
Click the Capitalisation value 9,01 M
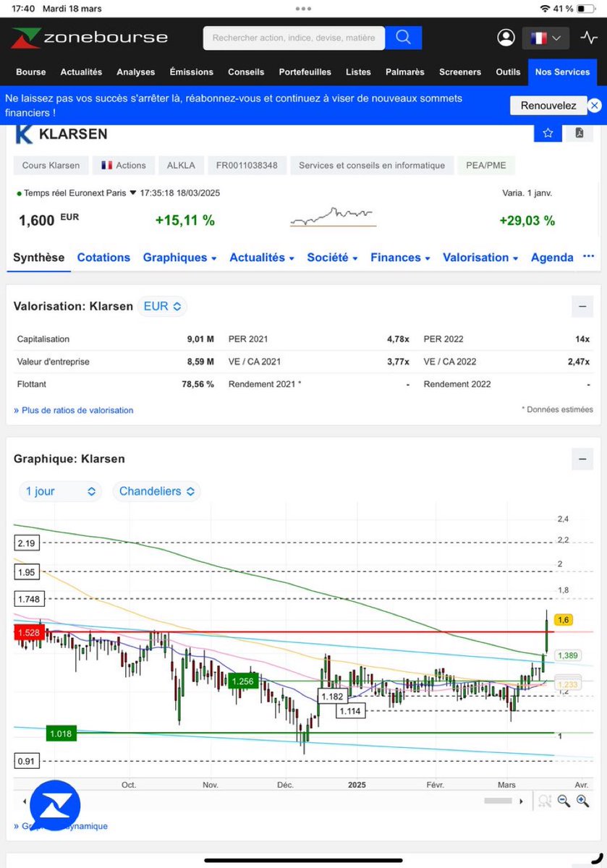(x=200, y=339)
